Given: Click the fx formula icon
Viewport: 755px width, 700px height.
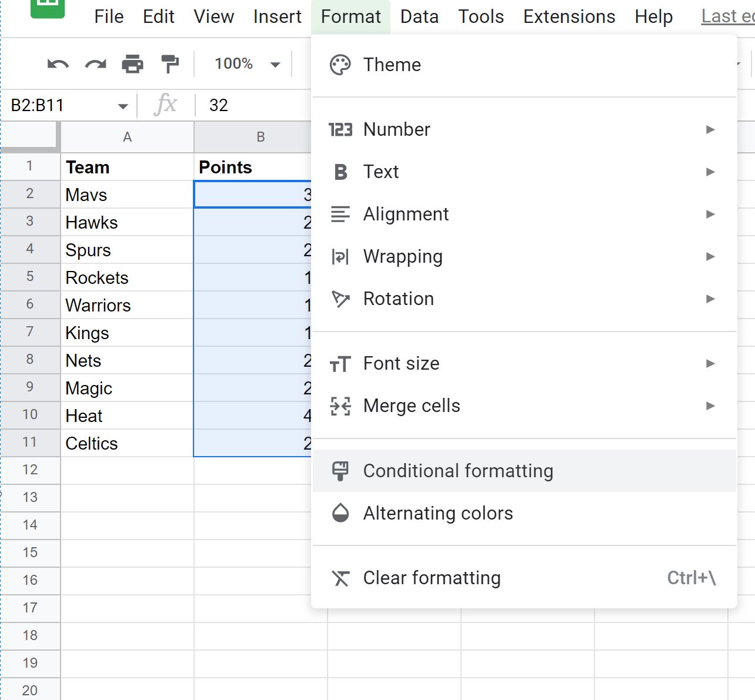Looking at the screenshot, I should point(165,105).
